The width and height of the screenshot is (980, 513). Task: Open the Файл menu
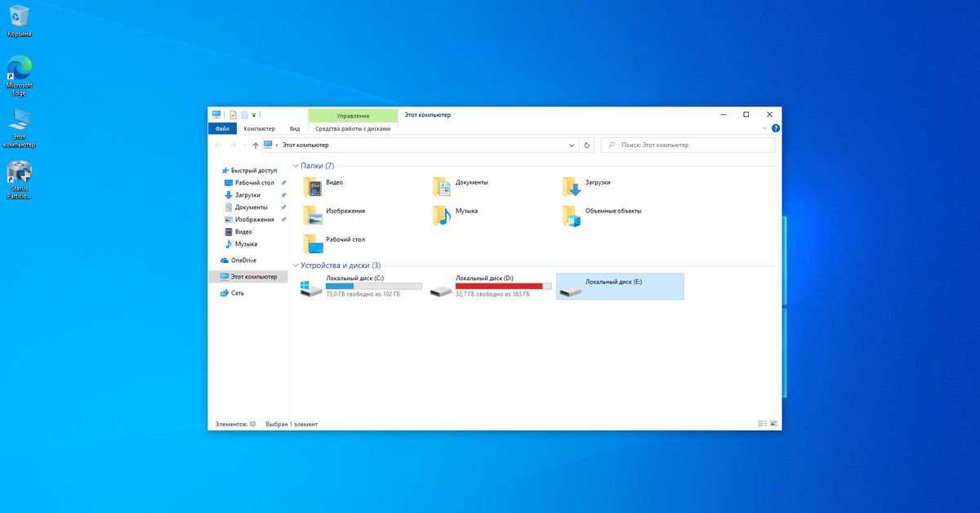(222, 128)
